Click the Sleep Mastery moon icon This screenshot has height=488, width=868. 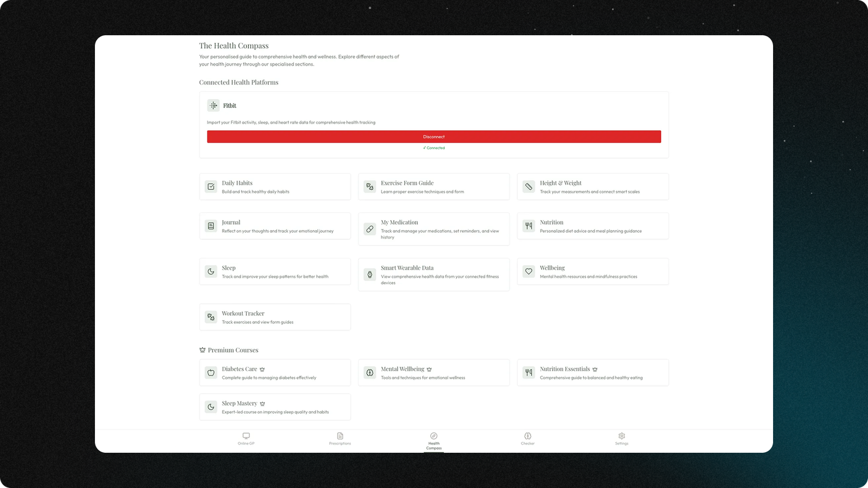(211, 407)
